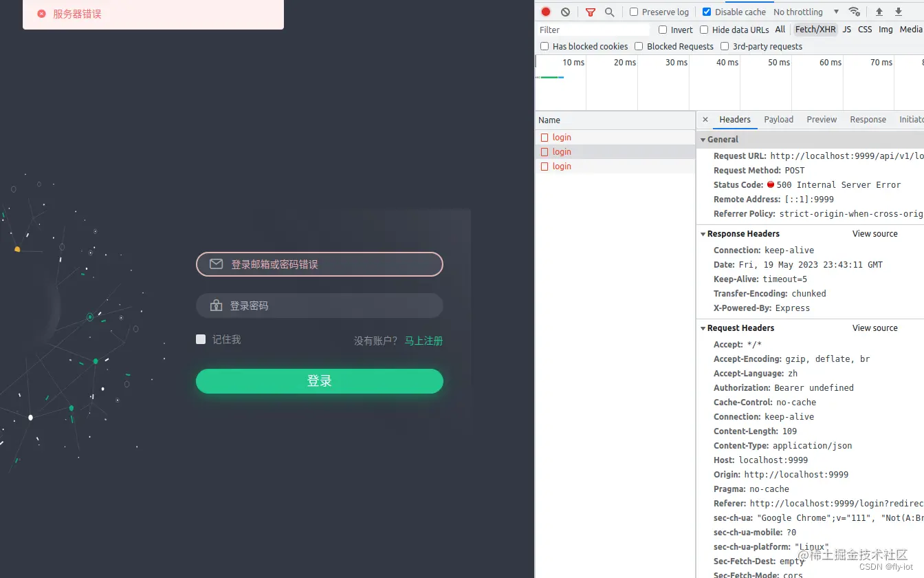Open network conditions wifi icon
Screen dimensions: 924x578
click(855, 12)
